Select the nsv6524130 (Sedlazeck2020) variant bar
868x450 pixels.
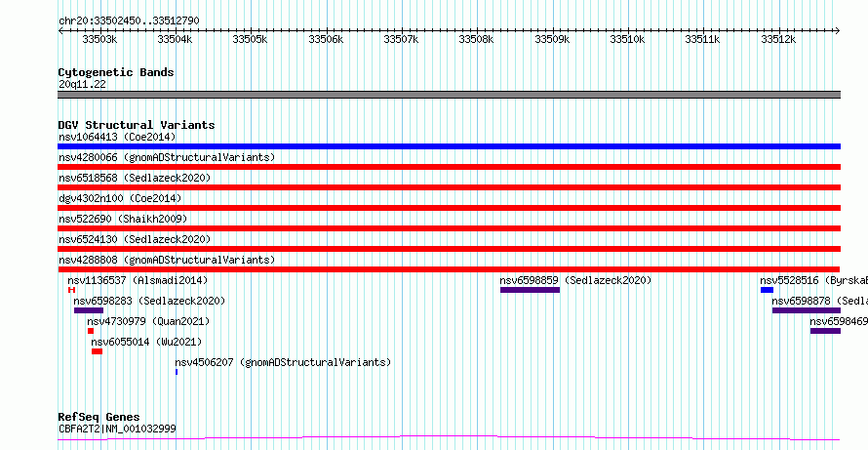tap(449, 249)
